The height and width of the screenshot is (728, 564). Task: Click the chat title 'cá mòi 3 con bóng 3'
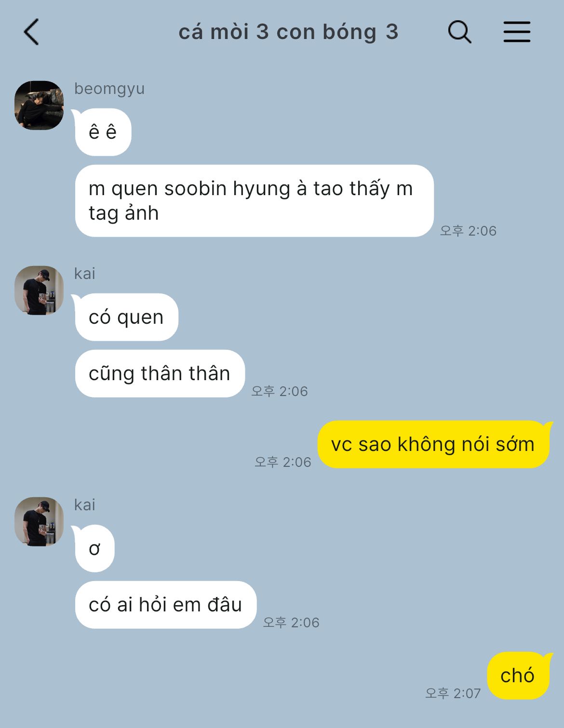tap(288, 32)
